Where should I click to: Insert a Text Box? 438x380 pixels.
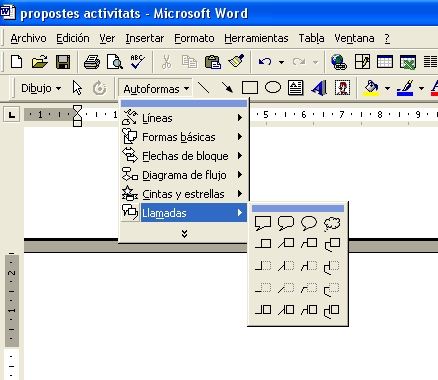coord(295,88)
